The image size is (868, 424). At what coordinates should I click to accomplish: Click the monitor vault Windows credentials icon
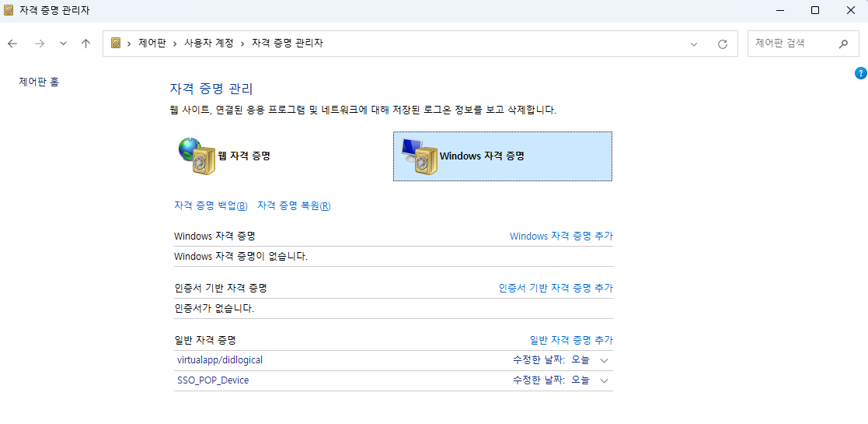(x=419, y=157)
